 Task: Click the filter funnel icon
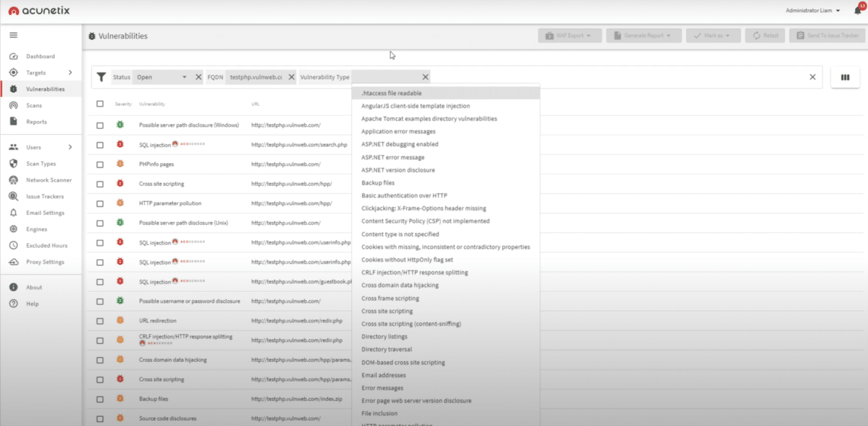click(x=102, y=77)
